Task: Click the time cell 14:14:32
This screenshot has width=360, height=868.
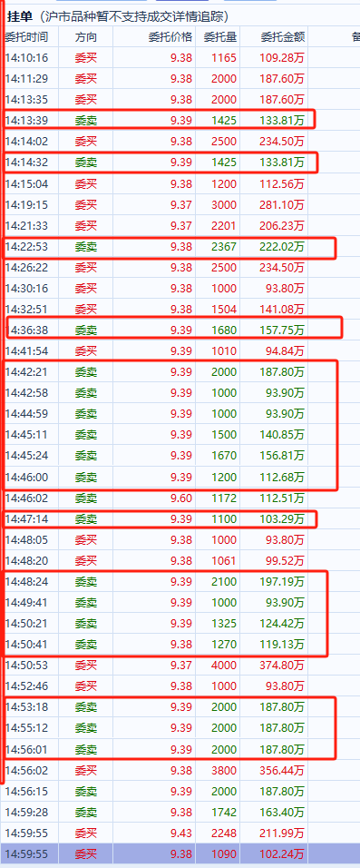Action: (26, 163)
